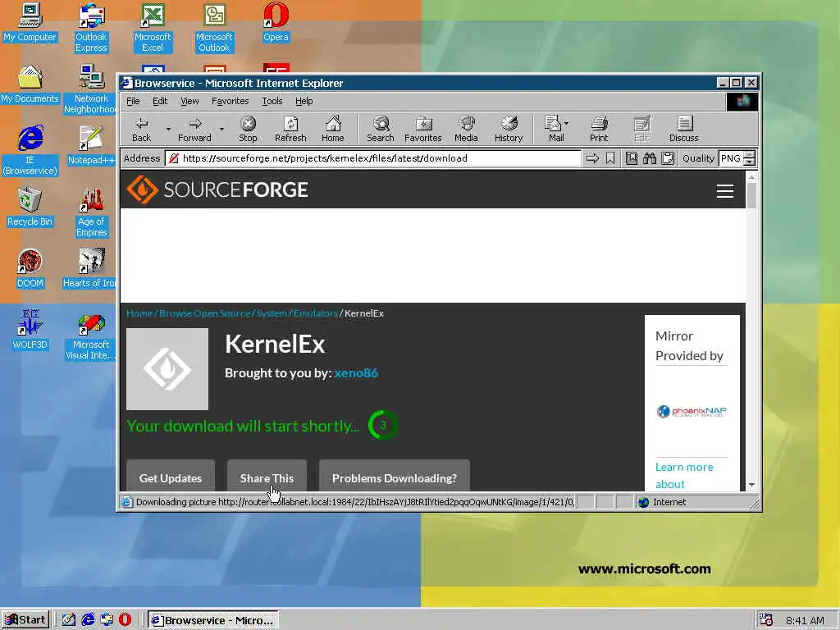Click Problems Downloading? button
The height and width of the screenshot is (630, 840).
(x=395, y=476)
